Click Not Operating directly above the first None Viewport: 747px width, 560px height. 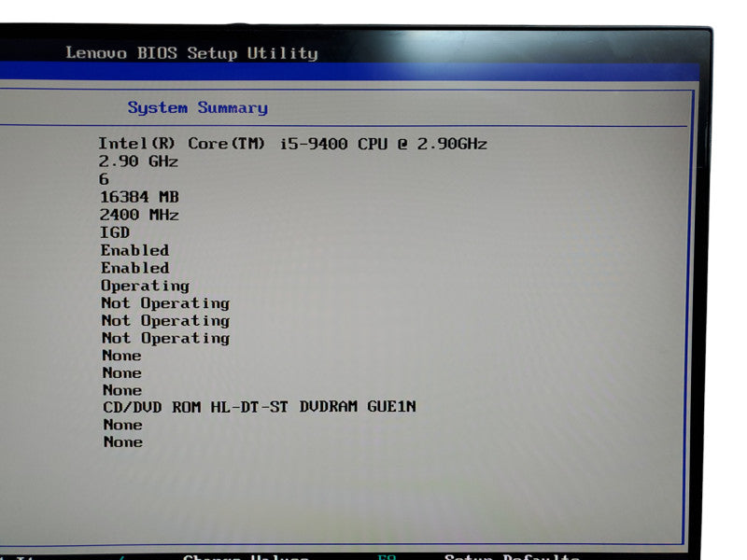click(166, 338)
